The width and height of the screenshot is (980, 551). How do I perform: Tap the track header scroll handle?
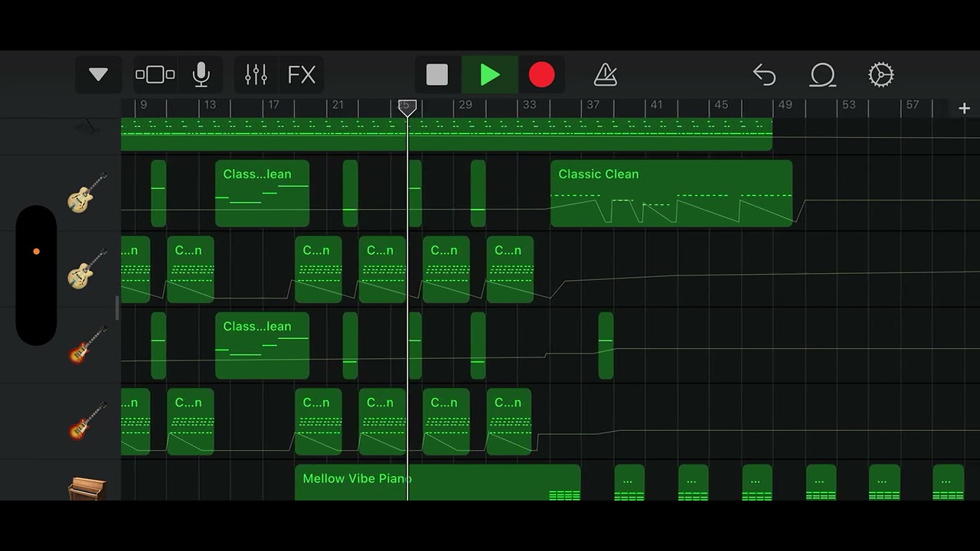point(117,308)
